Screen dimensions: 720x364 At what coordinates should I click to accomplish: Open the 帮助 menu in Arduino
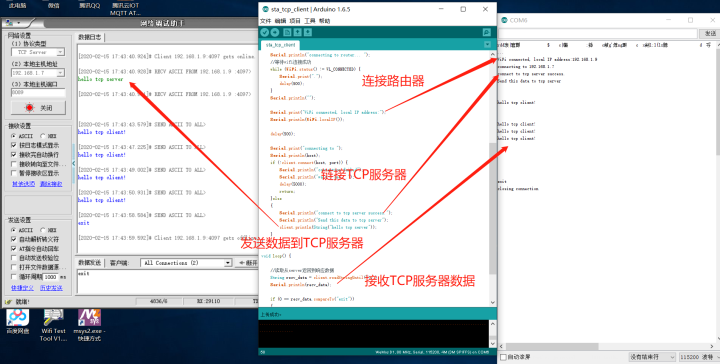point(325,21)
